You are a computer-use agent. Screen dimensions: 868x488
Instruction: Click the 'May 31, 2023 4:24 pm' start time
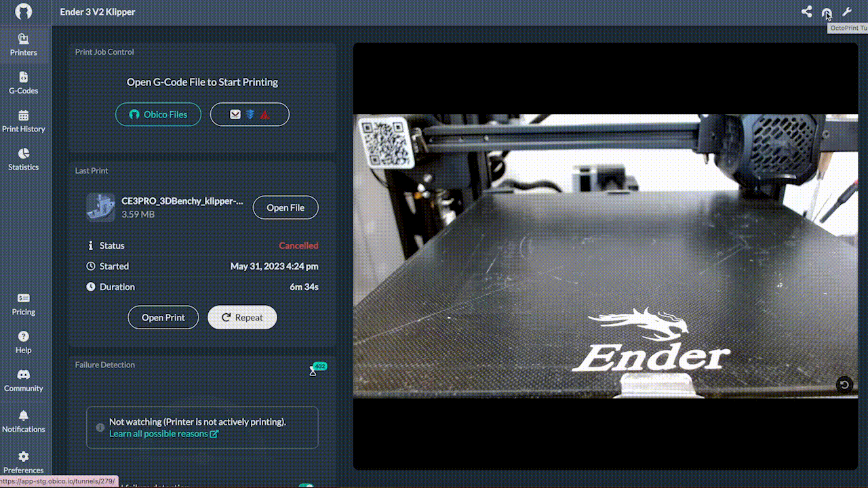point(274,266)
